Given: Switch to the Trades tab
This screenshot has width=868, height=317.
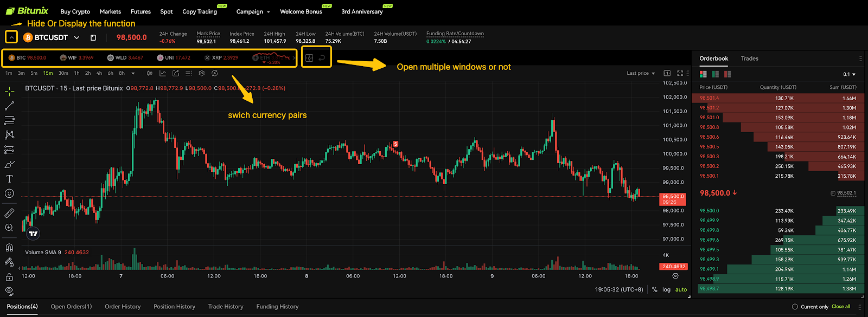Looking at the screenshot, I should point(750,59).
